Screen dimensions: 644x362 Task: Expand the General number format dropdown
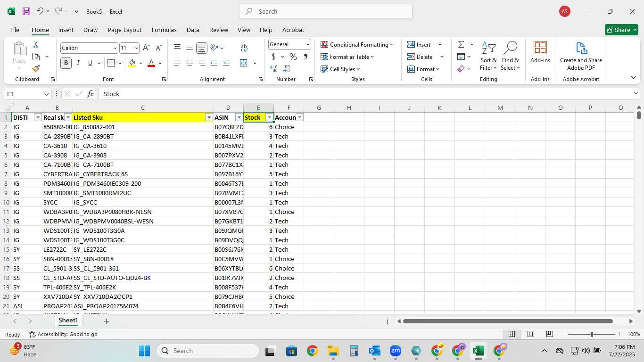coord(308,44)
